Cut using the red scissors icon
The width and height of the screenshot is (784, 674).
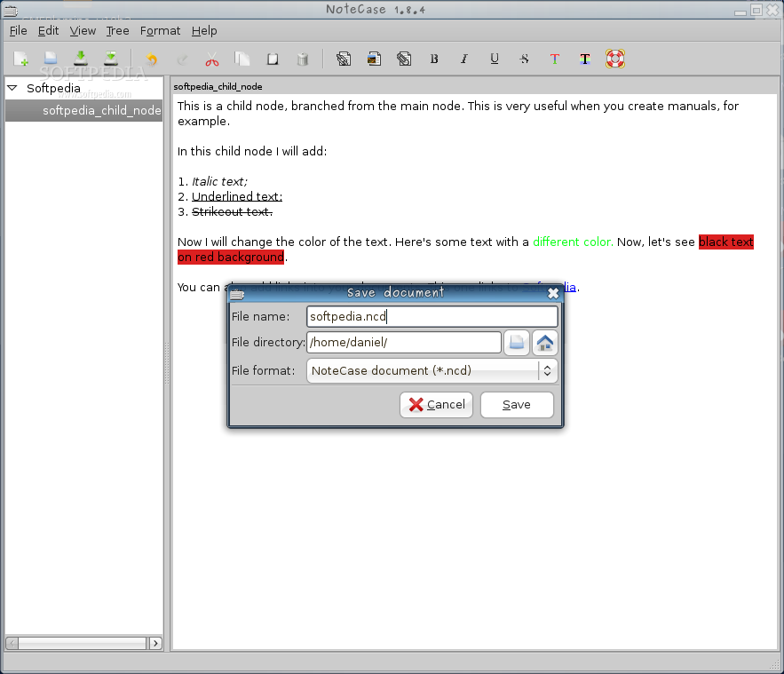tap(212, 59)
